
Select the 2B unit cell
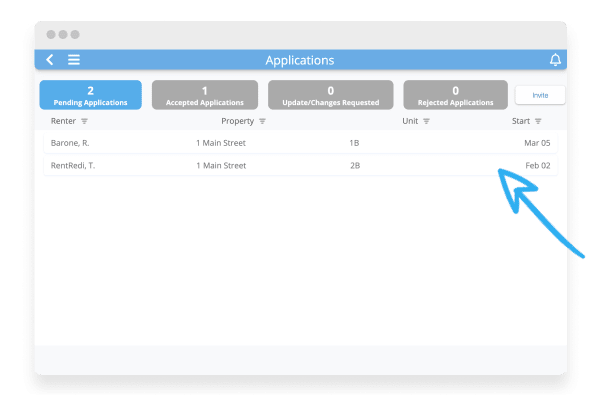(x=355, y=166)
